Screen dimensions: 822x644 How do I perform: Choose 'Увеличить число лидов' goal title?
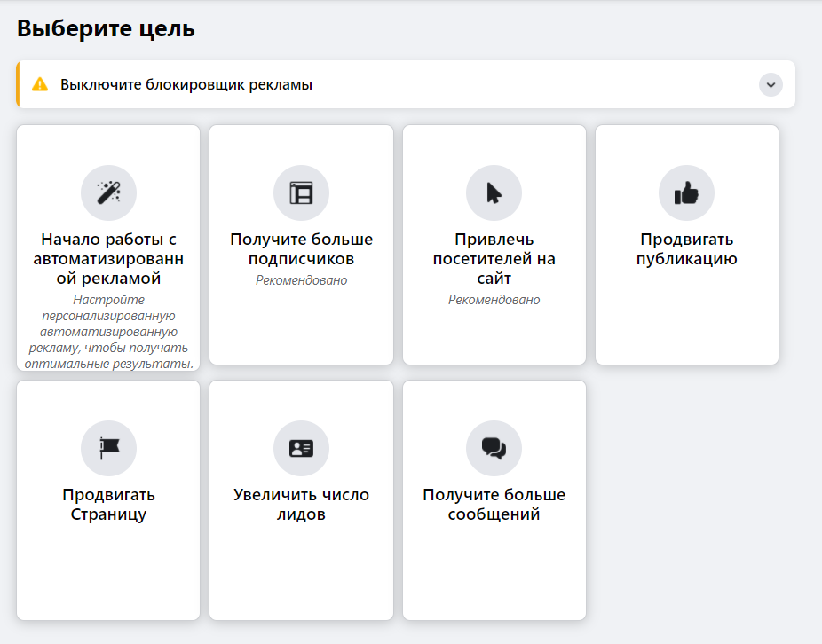point(301,505)
